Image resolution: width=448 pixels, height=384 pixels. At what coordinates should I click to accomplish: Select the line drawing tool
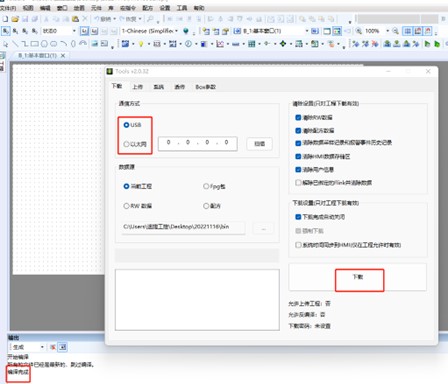(15, 44)
